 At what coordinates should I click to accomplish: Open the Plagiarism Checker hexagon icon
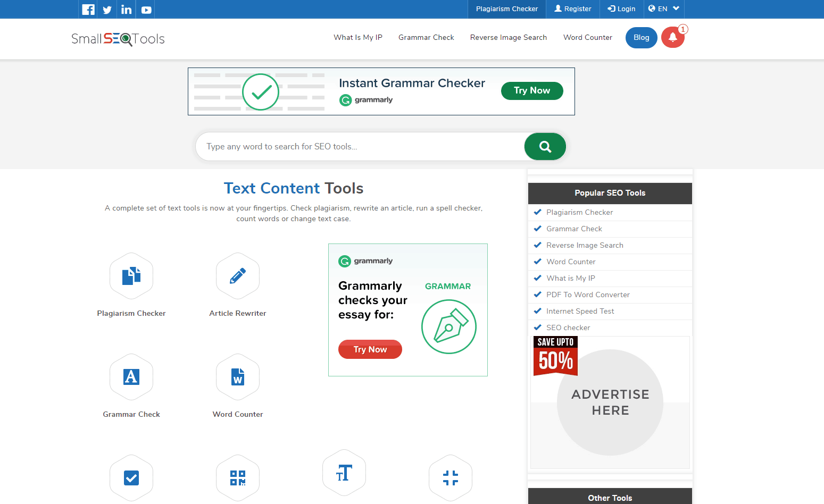coord(131,276)
